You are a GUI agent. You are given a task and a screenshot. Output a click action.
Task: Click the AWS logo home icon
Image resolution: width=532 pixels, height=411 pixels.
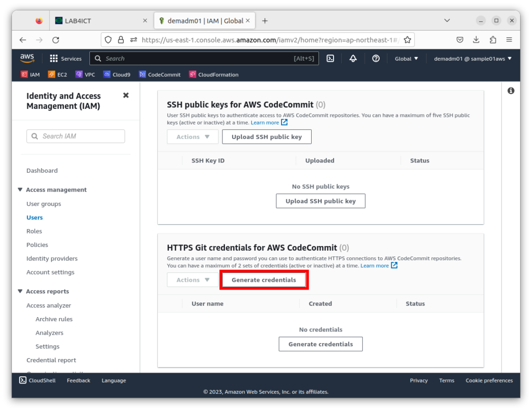coord(27,58)
